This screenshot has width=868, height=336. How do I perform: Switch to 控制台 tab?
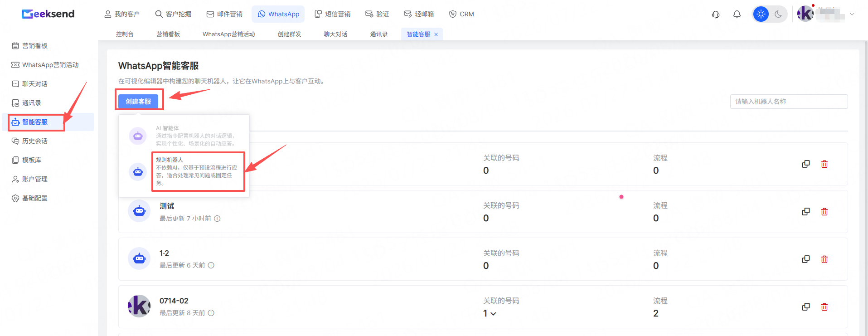tap(125, 34)
